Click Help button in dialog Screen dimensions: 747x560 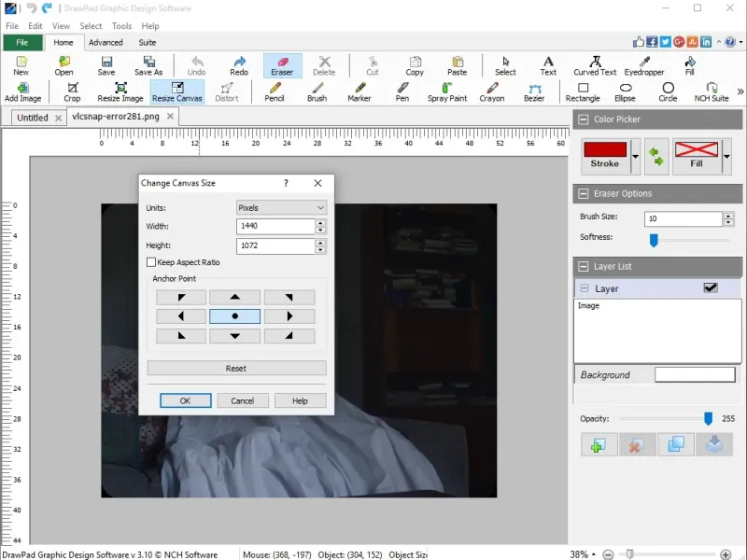point(300,401)
